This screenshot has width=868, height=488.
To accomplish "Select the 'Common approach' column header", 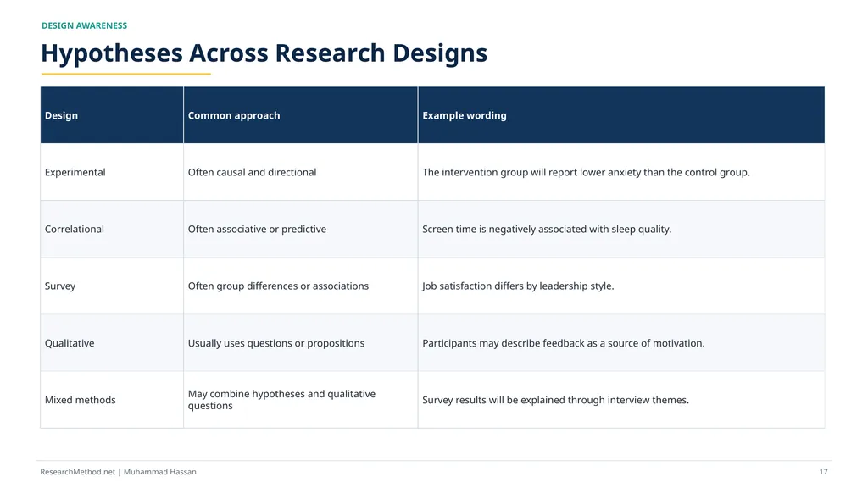I will click(x=301, y=115).
